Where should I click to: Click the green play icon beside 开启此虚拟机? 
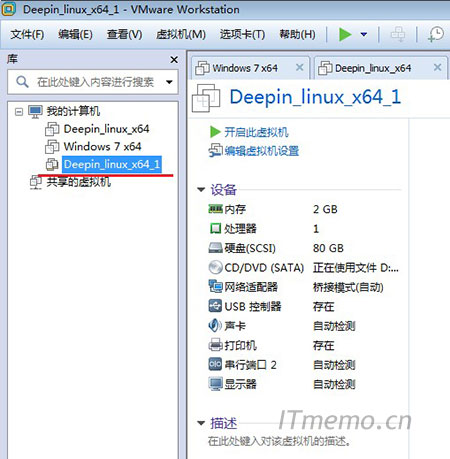coord(215,132)
